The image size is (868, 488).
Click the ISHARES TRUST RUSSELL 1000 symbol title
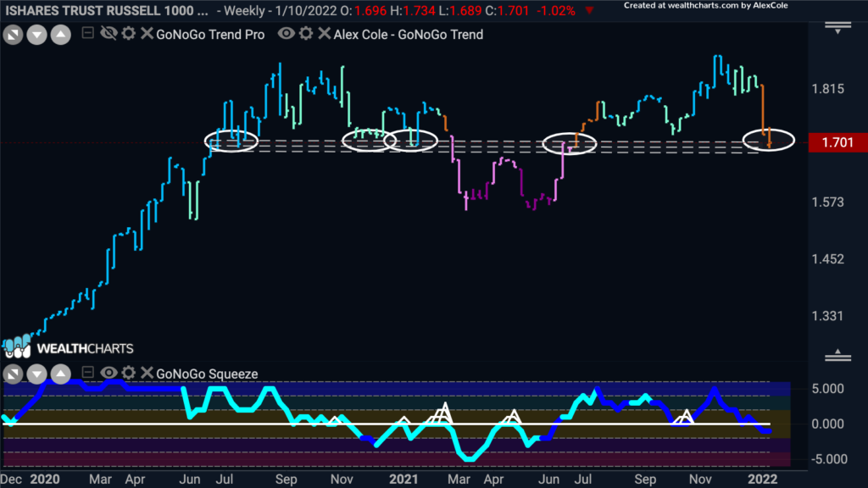pyautogui.click(x=107, y=10)
